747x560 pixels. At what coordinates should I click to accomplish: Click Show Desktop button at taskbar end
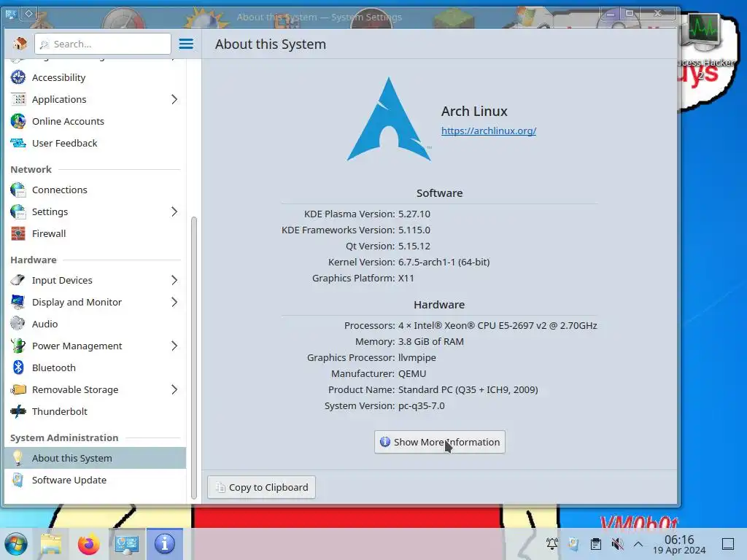tap(728, 544)
